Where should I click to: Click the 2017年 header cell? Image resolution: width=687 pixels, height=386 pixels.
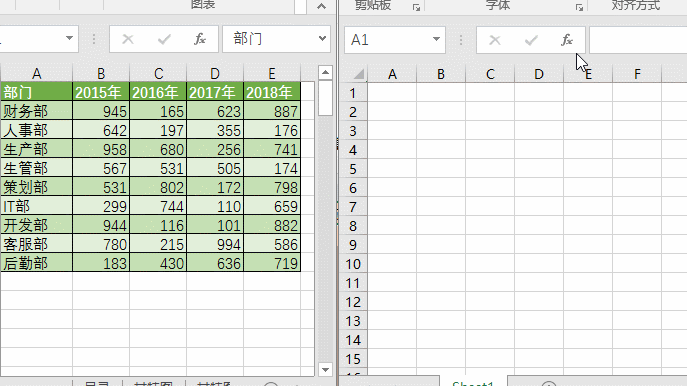point(215,92)
